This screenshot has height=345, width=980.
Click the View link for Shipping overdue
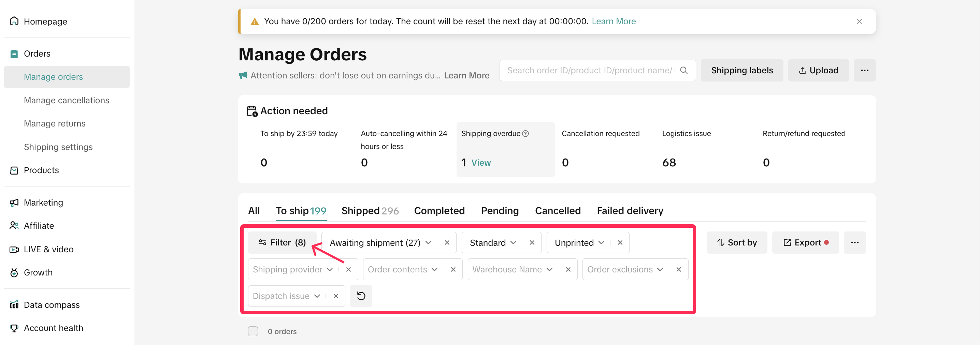click(x=481, y=163)
